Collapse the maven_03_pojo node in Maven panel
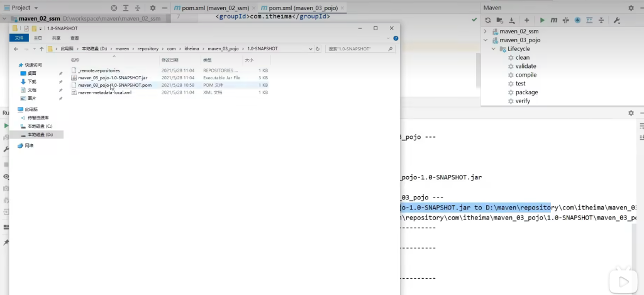This screenshot has height=295, width=644. 486,40
